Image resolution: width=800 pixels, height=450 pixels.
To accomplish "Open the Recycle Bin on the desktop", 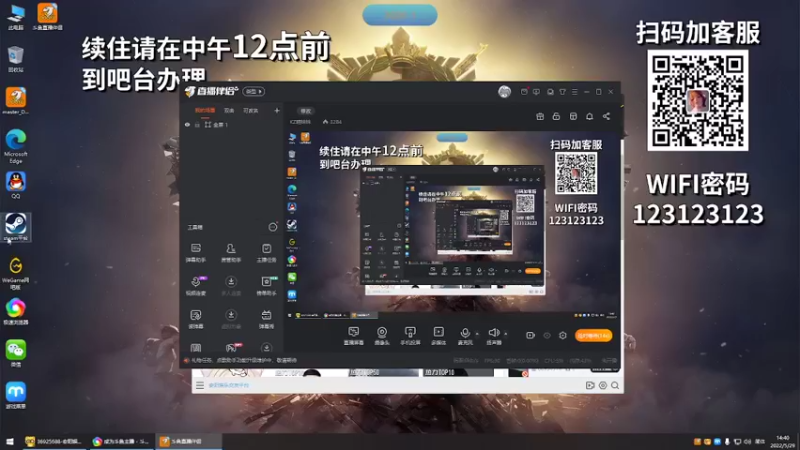I will click(16, 58).
